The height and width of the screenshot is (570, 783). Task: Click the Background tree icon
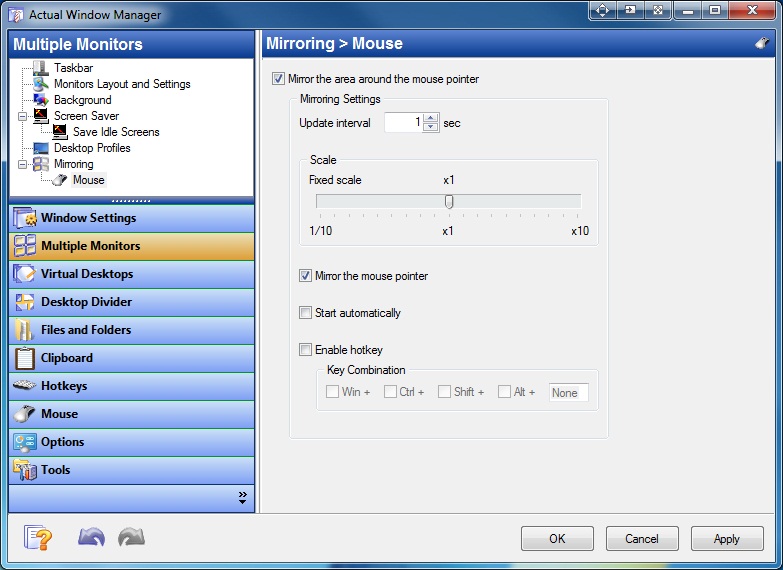point(40,100)
